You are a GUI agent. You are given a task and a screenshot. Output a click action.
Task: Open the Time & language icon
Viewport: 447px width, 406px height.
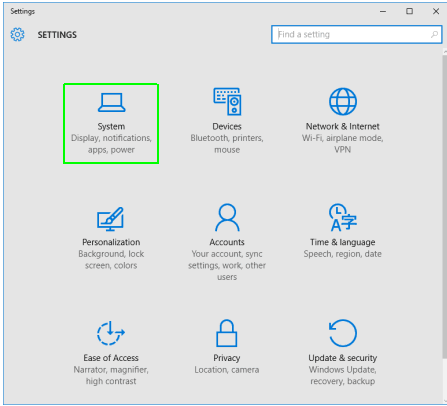tap(343, 217)
